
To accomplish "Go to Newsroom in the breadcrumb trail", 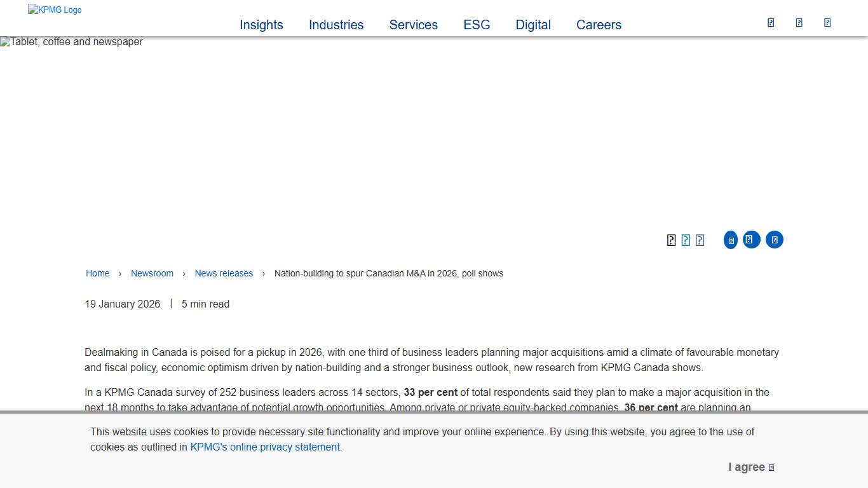I will coord(152,273).
